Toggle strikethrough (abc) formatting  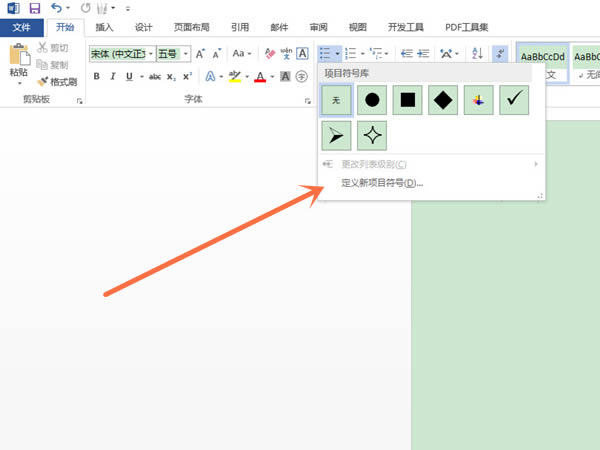coord(154,76)
